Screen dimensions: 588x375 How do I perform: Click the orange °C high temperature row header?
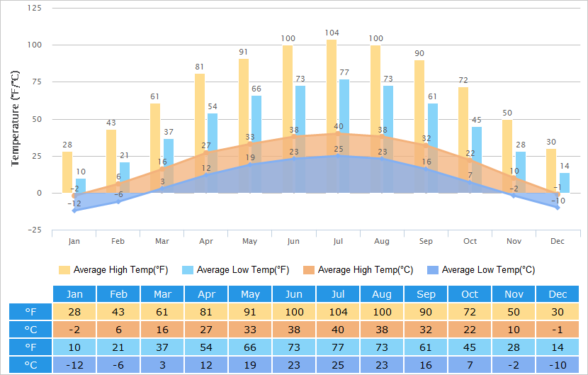click(30, 329)
